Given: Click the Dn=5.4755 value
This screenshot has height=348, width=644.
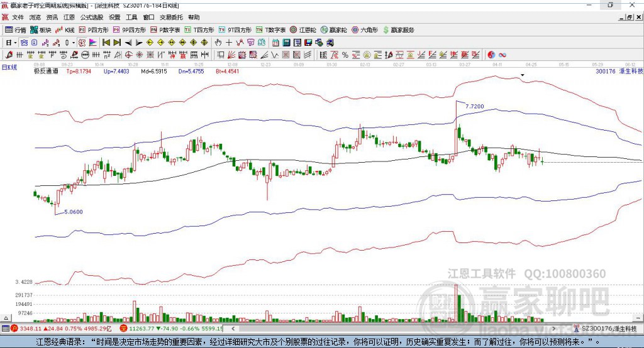Looking at the screenshot, I should 191,71.
